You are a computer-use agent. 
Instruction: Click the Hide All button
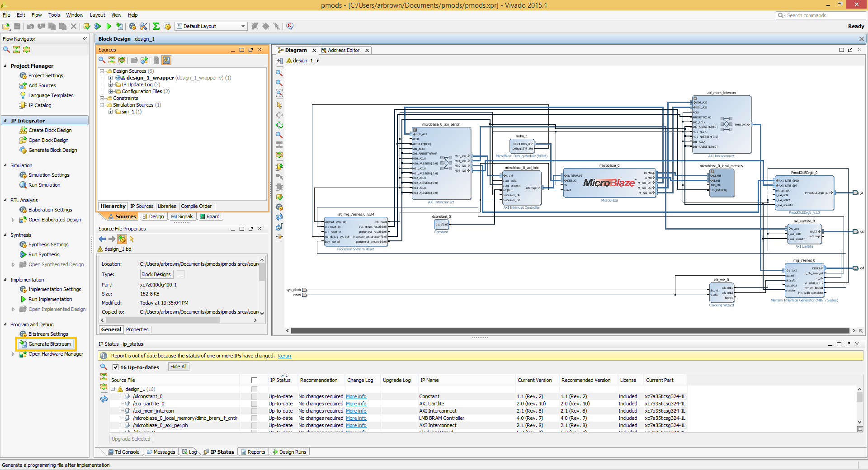(x=179, y=367)
